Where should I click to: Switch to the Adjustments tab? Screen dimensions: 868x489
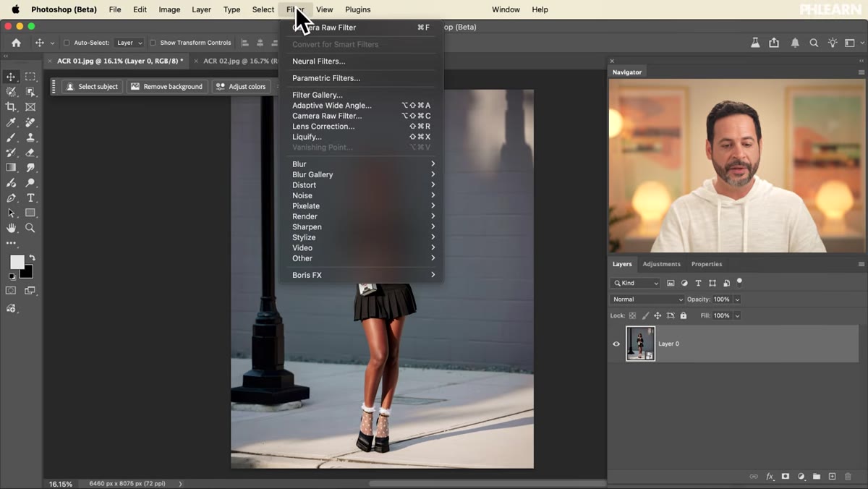click(661, 264)
